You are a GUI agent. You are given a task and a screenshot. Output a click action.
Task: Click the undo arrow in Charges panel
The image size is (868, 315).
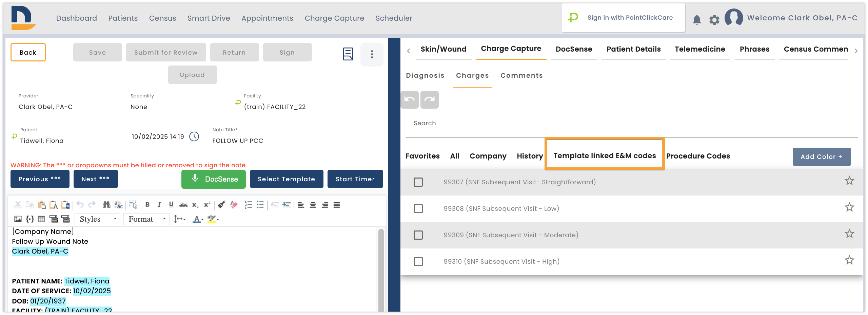tap(410, 99)
